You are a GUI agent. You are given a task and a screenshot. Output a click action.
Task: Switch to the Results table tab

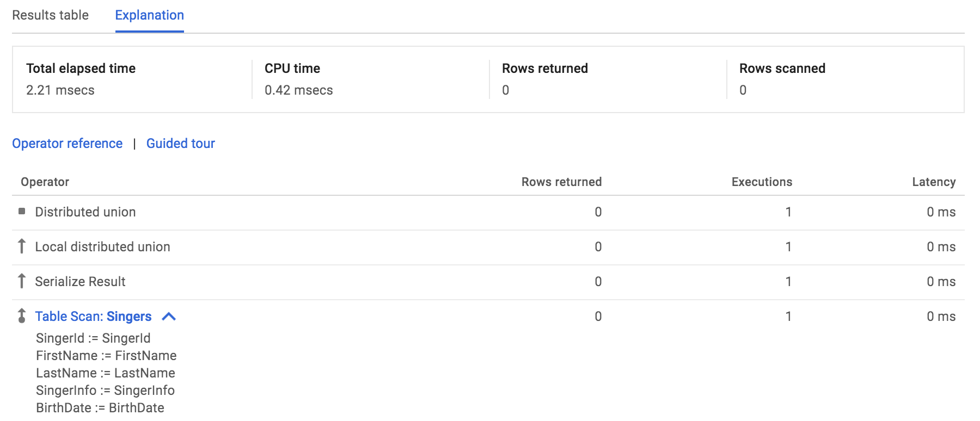coord(51,15)
